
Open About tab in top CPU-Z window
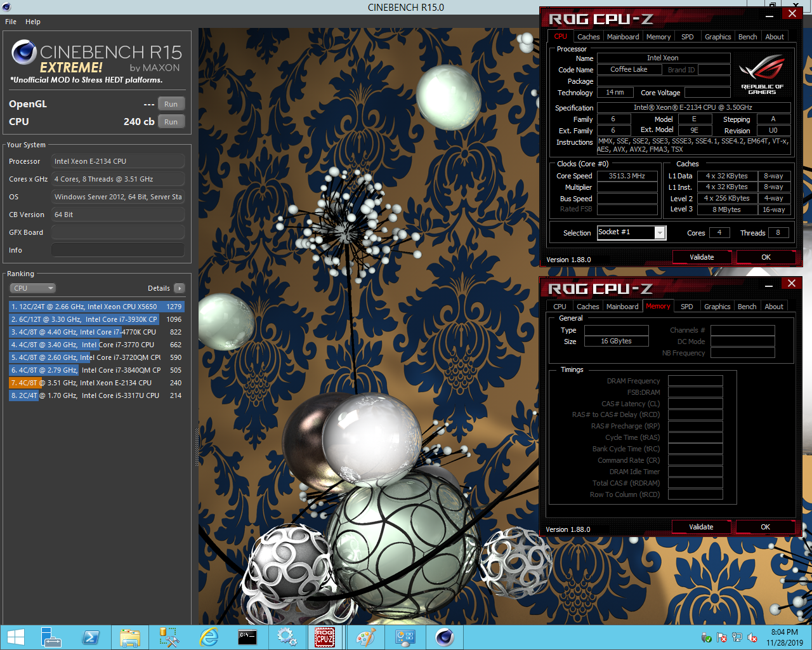[774, 37]
